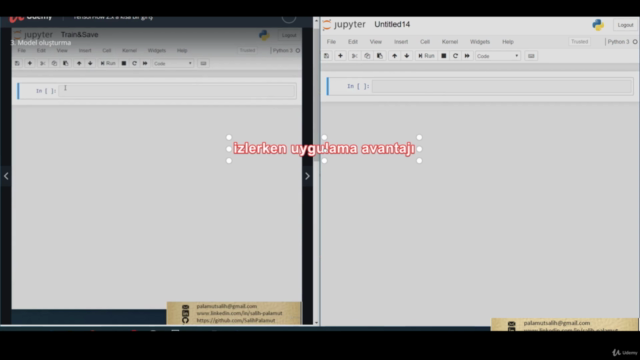Image resolution: width=640 pixels, height=360 pixels.
Task: Copy selected cell in Untitled14 notebook
Action: [x=367, y=56]
